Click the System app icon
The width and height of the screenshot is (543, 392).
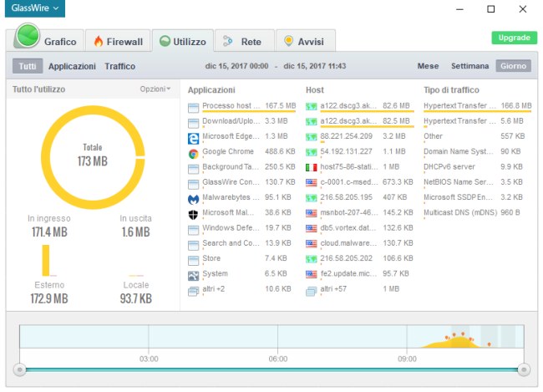[x=193, y=276]
